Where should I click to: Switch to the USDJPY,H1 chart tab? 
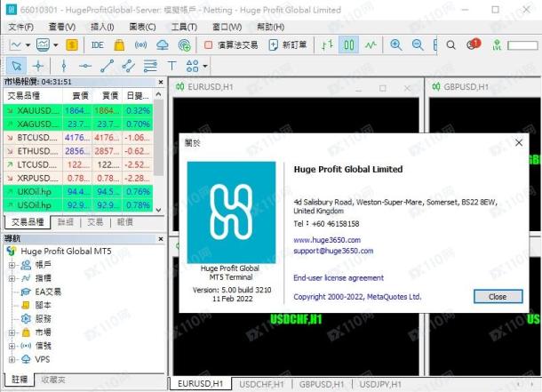(380, 384)
